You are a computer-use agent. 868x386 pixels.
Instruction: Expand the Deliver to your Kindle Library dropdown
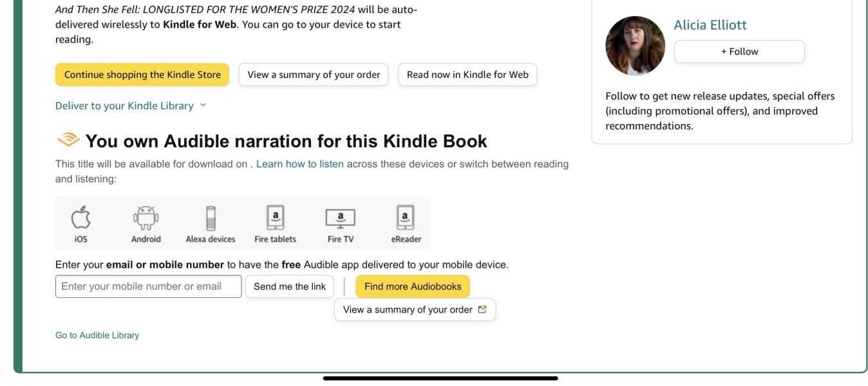[130, 106]
